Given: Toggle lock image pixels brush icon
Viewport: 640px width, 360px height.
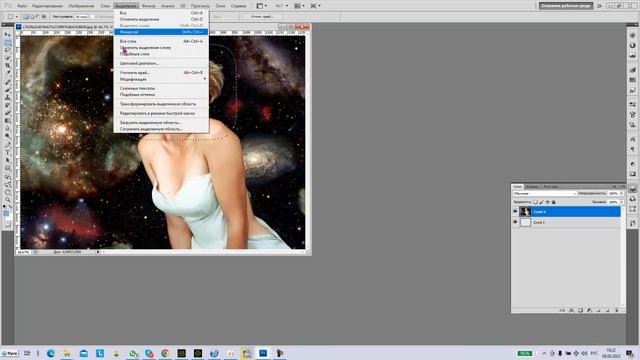Looking at the screenshot, I should pos(542,202).
